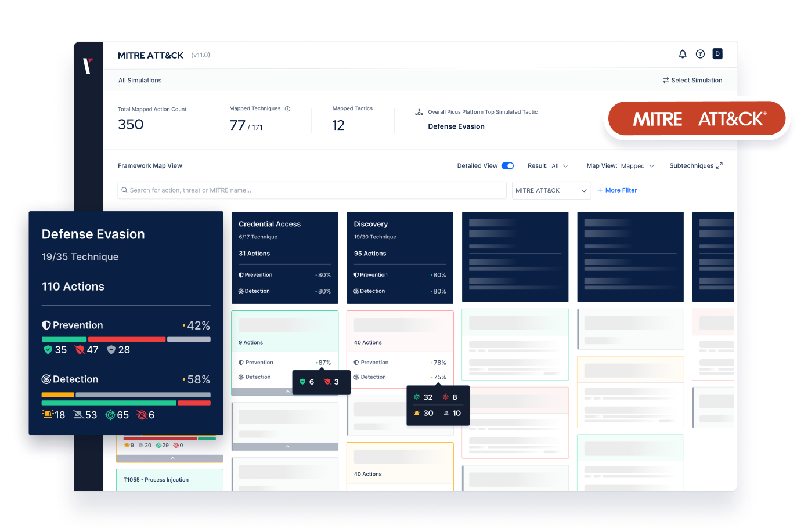Click the Defense Evasion Prevention progress bar
This screenshot has width=808, height=532.
pyautogui.click(x=126, y=339)
